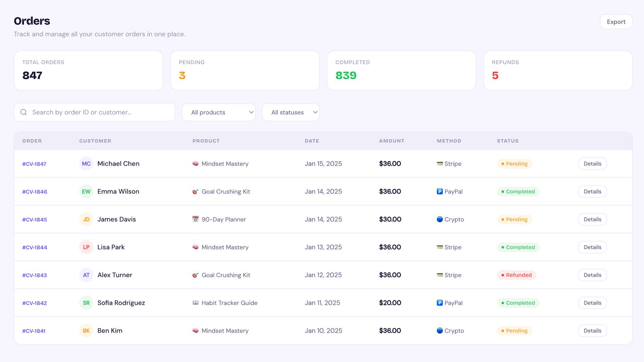The height and width of the screenshot is (362, 644).
Task: Open order link #CV-1847
Action: [x=34, y=164]
